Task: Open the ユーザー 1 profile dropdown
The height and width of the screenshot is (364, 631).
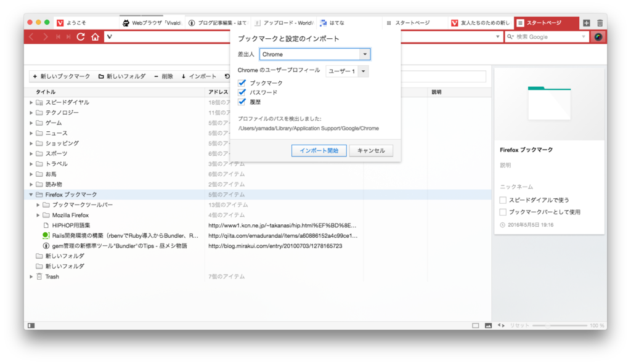Action: tap(347, 71)
